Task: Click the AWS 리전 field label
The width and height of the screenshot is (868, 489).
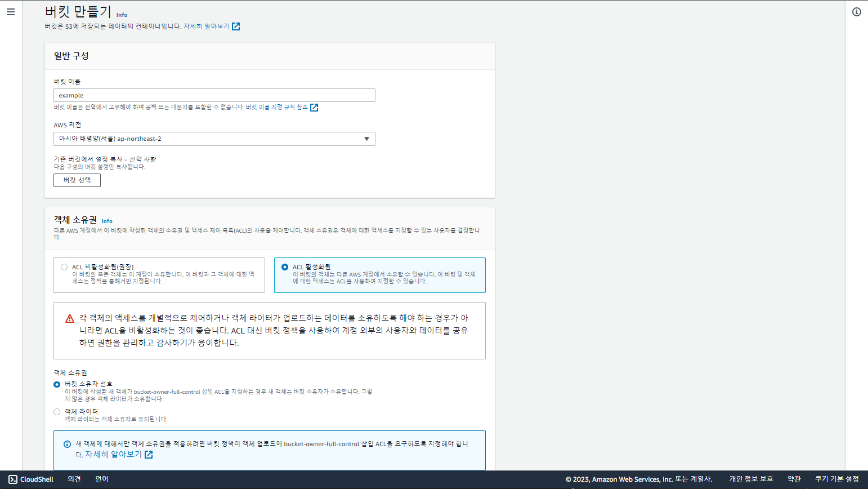Action: (68, 125)
